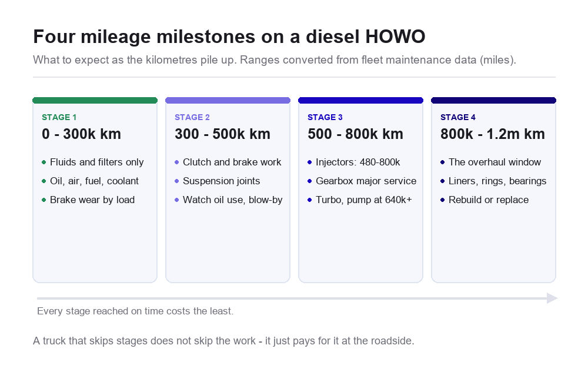
Task: Select "Turbo, pump at 640k+" bullet
Action: 360,200
